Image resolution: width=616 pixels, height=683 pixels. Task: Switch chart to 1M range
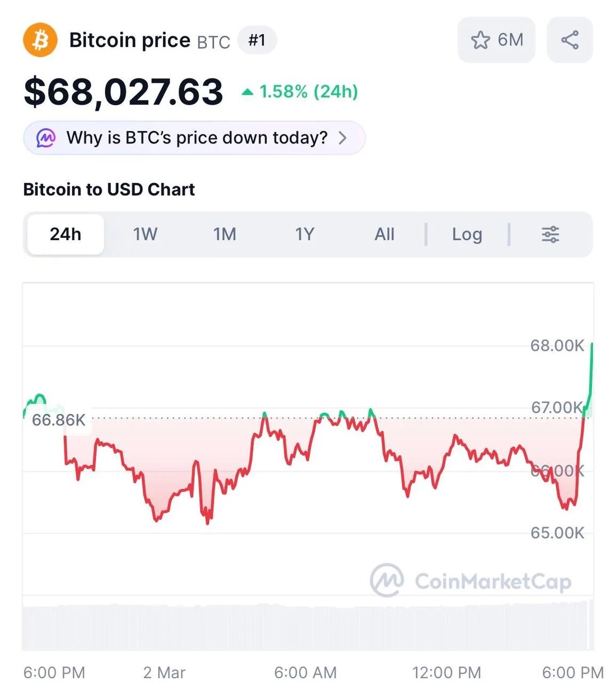tap(225, 234)
